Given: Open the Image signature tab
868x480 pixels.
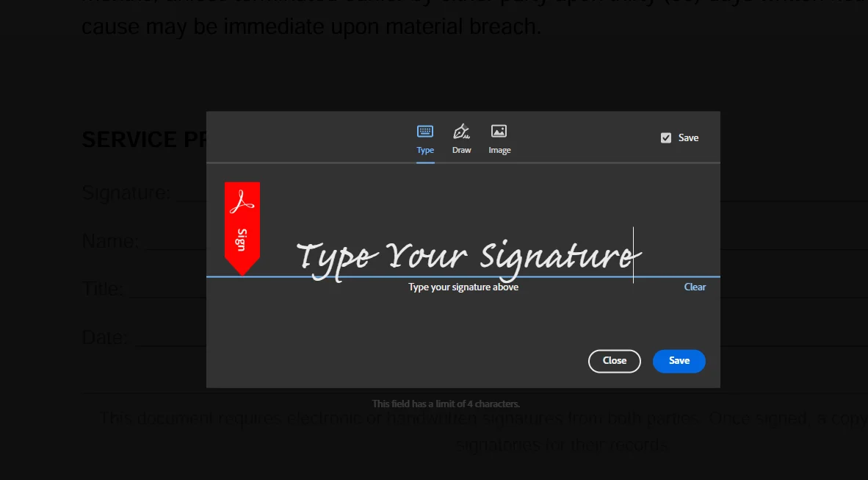Looking at the screenshot, I should coord(499,140).
